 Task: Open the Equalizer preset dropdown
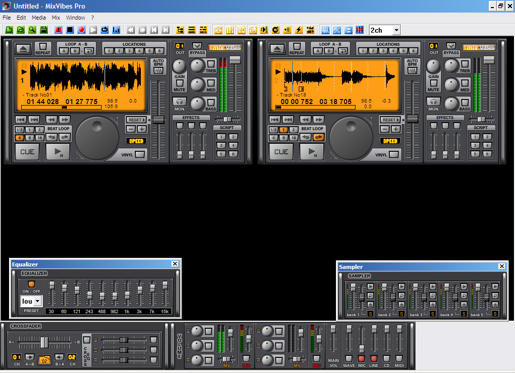pyautogui.click(x=38, y=301)
